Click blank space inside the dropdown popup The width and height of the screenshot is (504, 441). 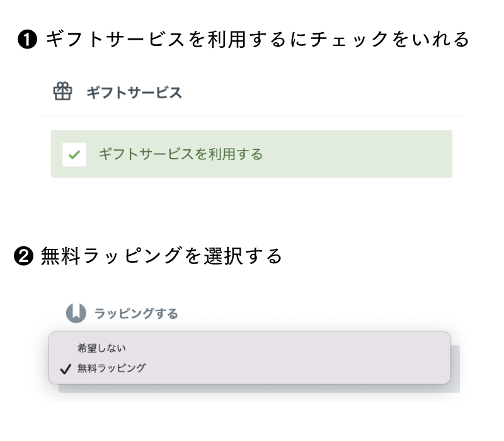[289, 357]
